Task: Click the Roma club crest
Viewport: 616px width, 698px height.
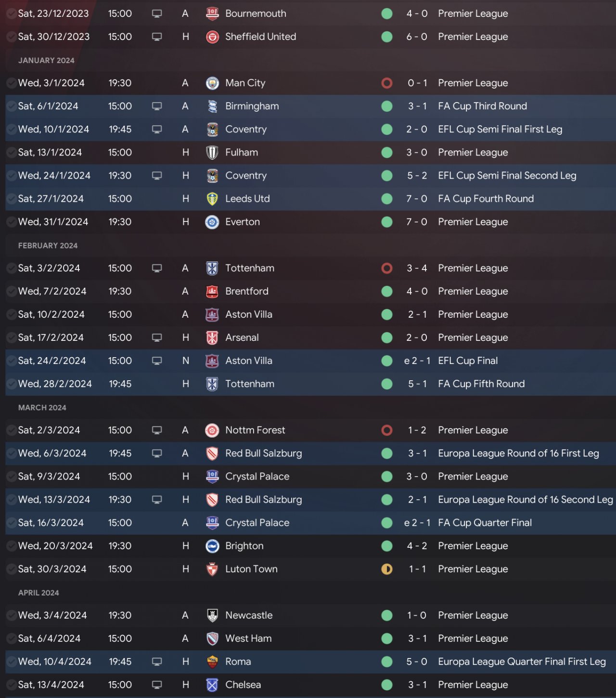Action: point(212,662)
